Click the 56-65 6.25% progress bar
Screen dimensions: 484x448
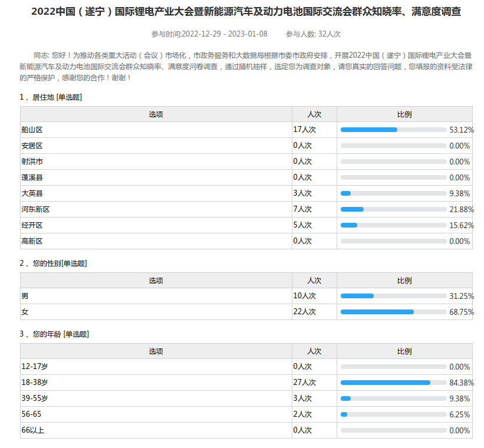[393, 414]
